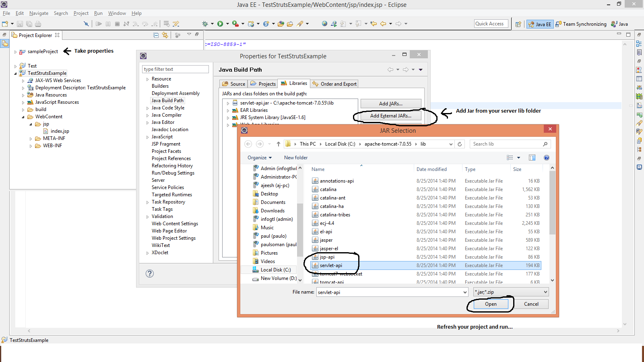
Task: Expand the Java Code Style tree node
Action: [148, 108]
